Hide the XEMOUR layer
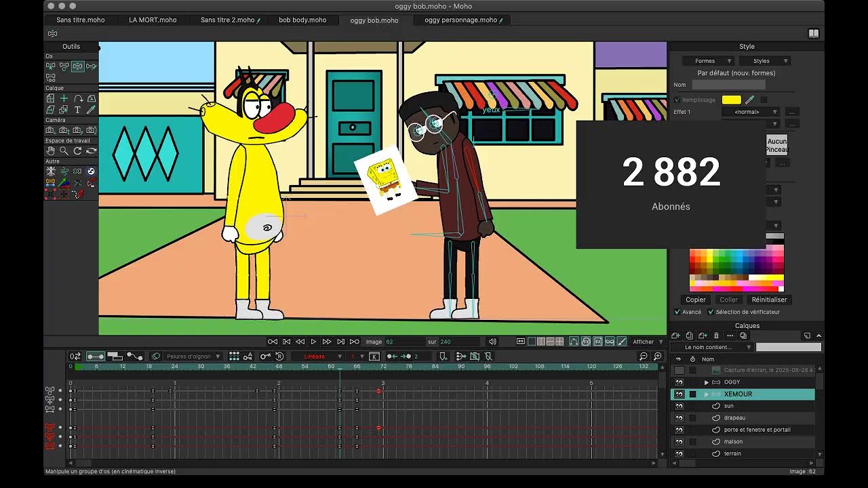 pyautogui.click(x=679, y=394)
